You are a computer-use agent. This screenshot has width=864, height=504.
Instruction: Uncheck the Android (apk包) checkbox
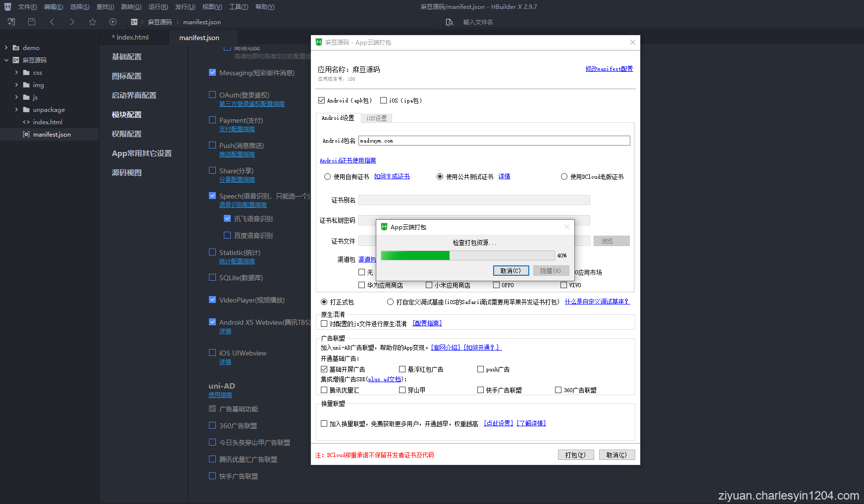click(x=321, y=100)
